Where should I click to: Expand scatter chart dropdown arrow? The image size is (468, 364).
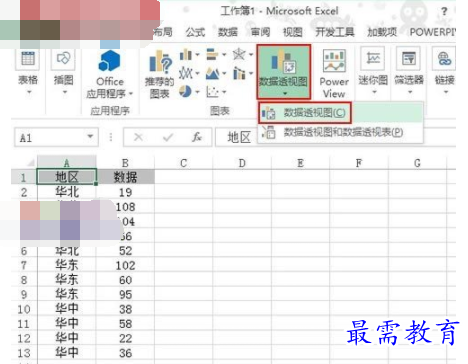[224, 92]
